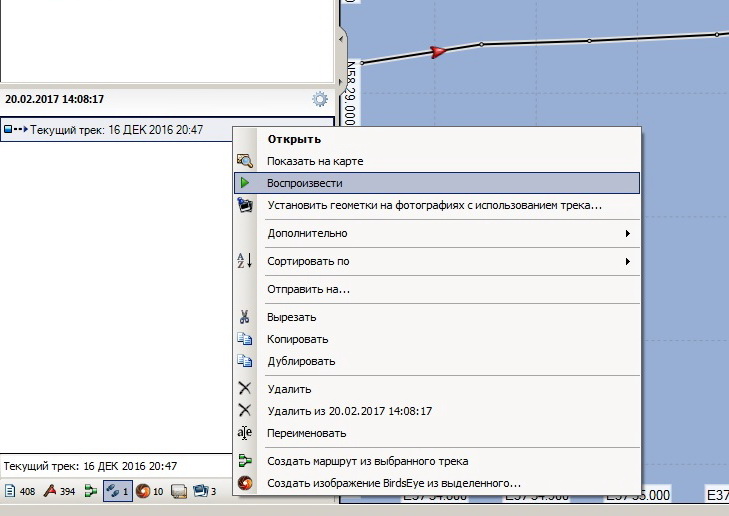Click the scissors icon for Вырезать
The image size is (729, 516).
[x=244, y=317]
